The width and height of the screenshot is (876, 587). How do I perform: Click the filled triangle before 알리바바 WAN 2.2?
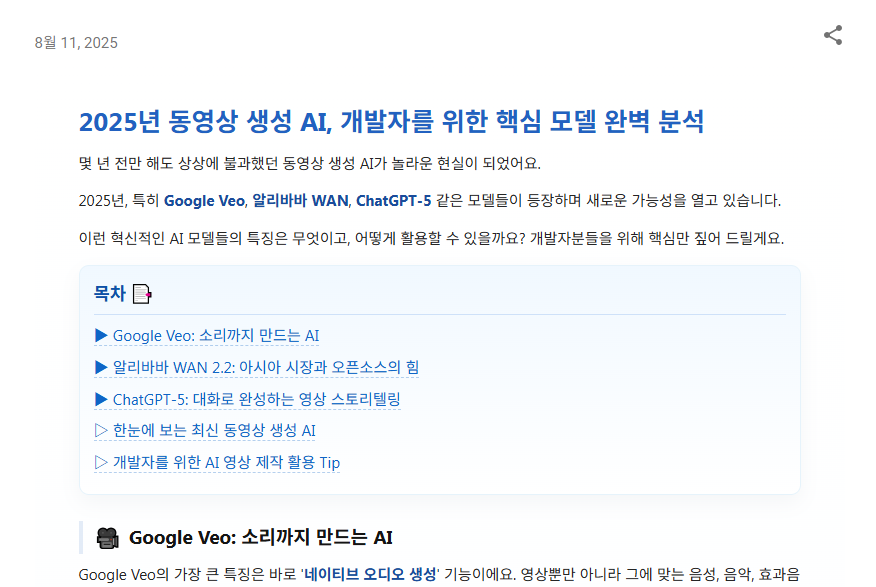coord(101,367)
